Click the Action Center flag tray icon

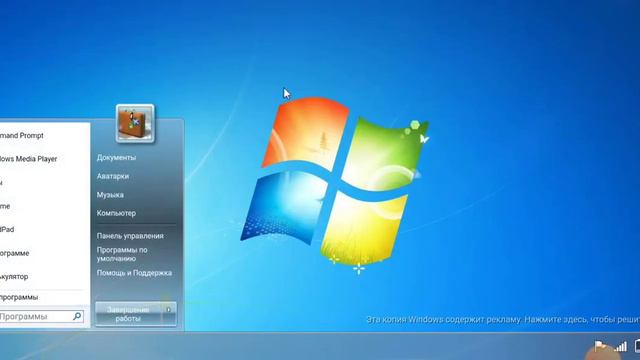click(x=600, y=347)
